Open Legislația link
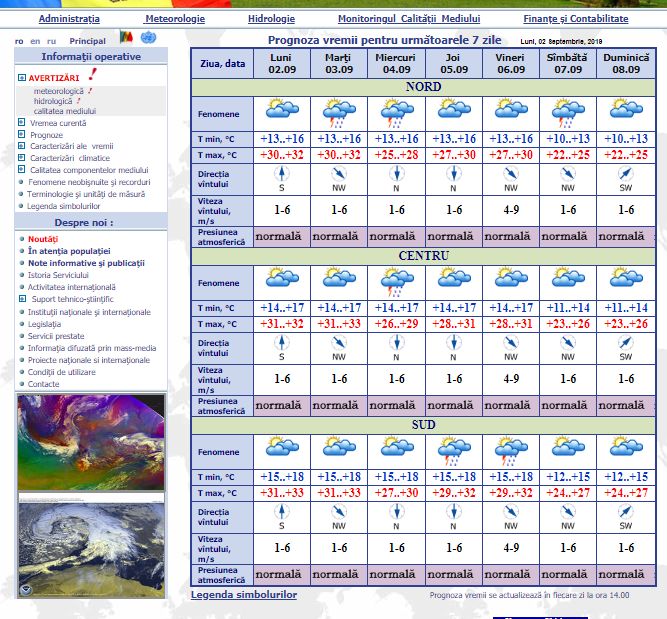This screenshot has height=619, width=667. point(44,324)
